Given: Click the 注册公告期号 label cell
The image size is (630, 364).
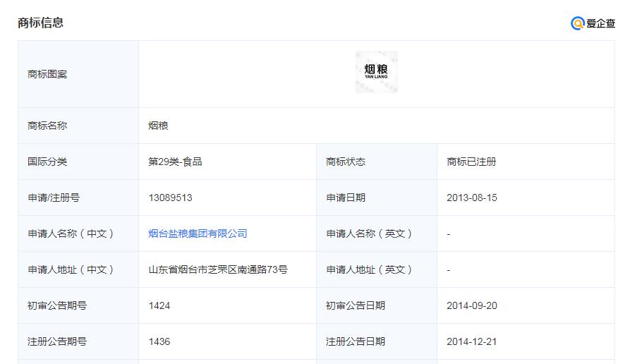Looking at the screenshot, I should (78, 341).
